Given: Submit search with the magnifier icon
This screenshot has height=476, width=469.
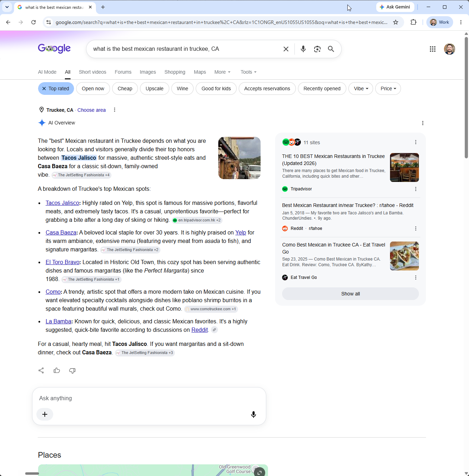Looking at the screenshot, I should pos(331,49).
